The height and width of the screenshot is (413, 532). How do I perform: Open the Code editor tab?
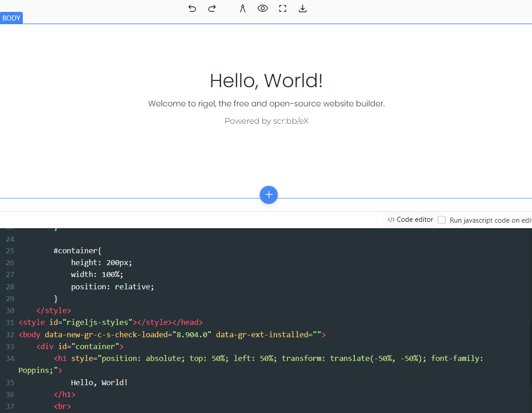tap(411, 220)
